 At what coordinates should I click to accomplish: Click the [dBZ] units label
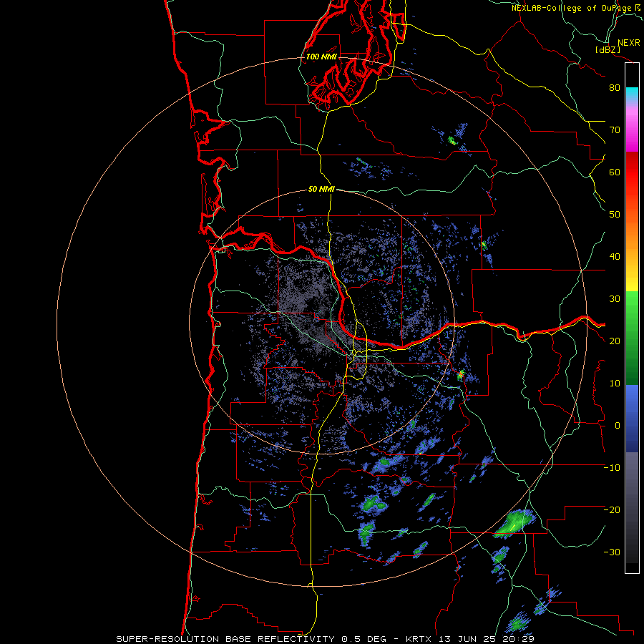tap(608, 49)
